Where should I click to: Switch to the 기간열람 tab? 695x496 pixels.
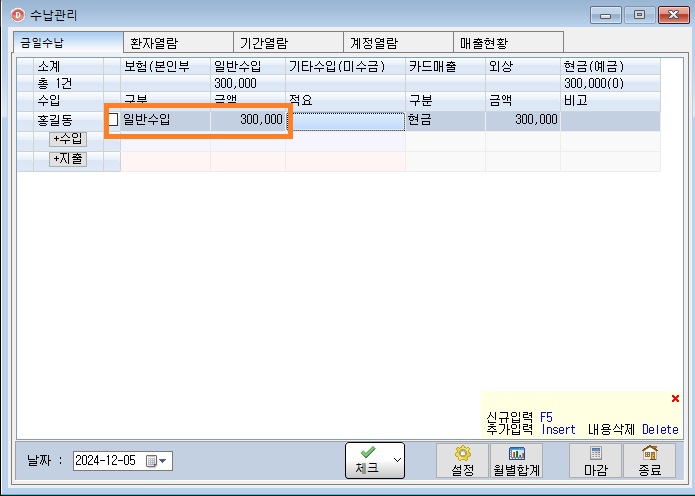288,43
